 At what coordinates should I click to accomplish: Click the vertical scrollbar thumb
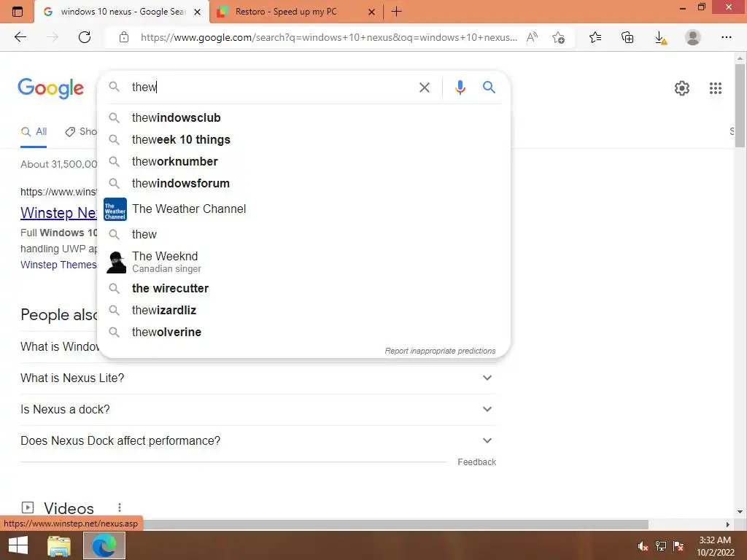740,105
